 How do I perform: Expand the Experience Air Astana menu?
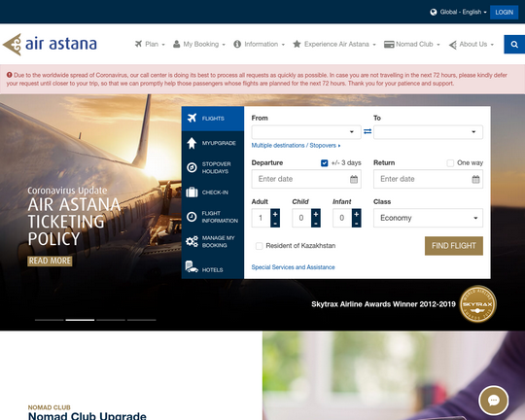tap(334, 44)
